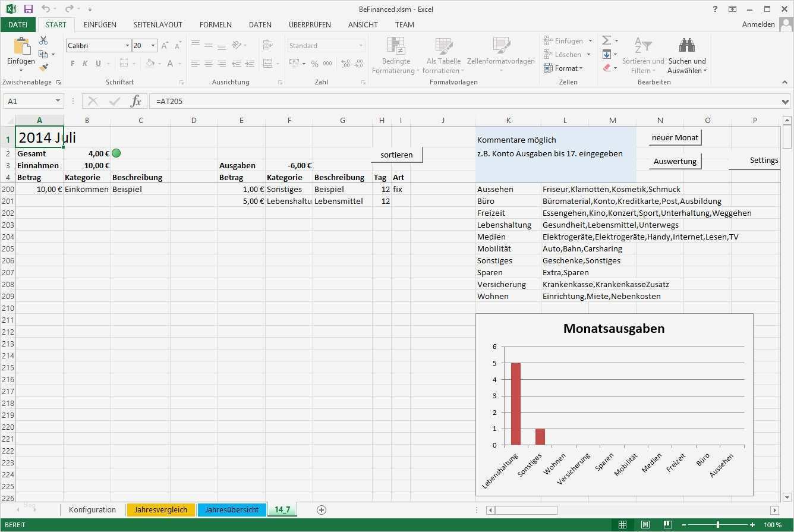Click the Cut scissors icon
794x532 pixels.
(x=43, y=40)
